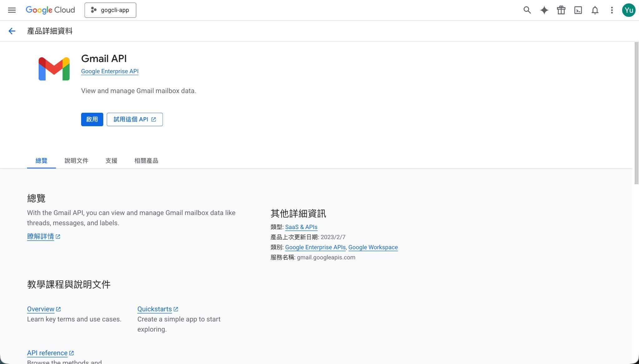Open the notifications bell
The width and height of the screenshot is (639, 364).
[x=595, y=10]
